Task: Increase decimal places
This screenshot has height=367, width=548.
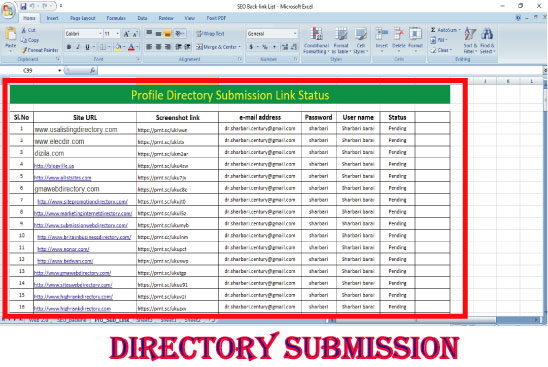Action: [x=285, y=46]
